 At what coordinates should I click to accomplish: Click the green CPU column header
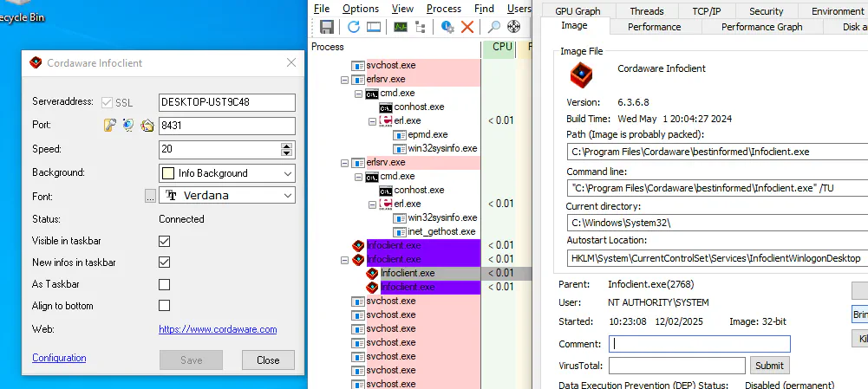coord(499,47)
